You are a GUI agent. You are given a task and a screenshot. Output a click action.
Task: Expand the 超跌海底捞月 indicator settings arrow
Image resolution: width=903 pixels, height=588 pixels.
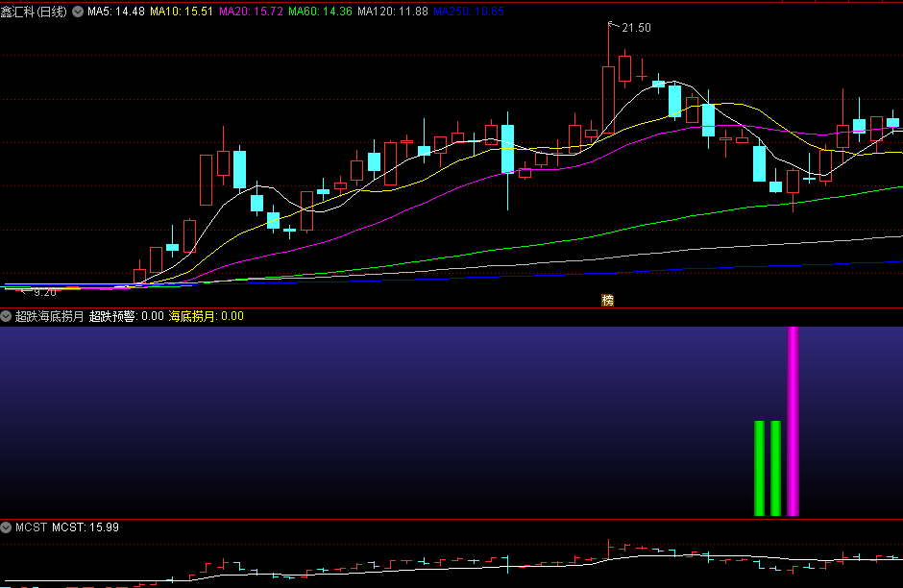point(6,316)
